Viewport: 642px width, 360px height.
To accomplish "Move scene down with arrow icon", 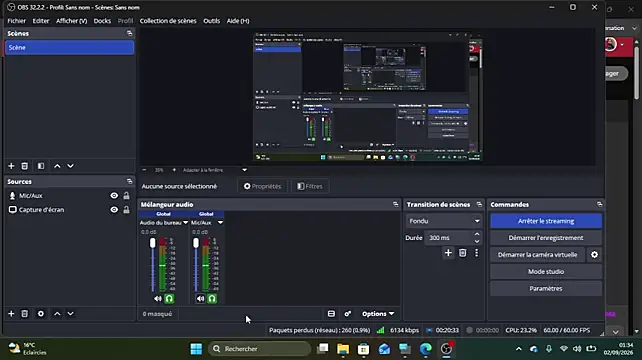I will click(70, 166).
